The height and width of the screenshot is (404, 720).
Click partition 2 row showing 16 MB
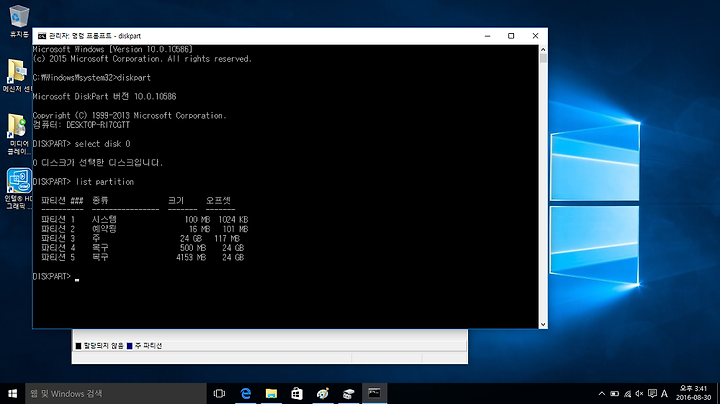coord(145,229)
